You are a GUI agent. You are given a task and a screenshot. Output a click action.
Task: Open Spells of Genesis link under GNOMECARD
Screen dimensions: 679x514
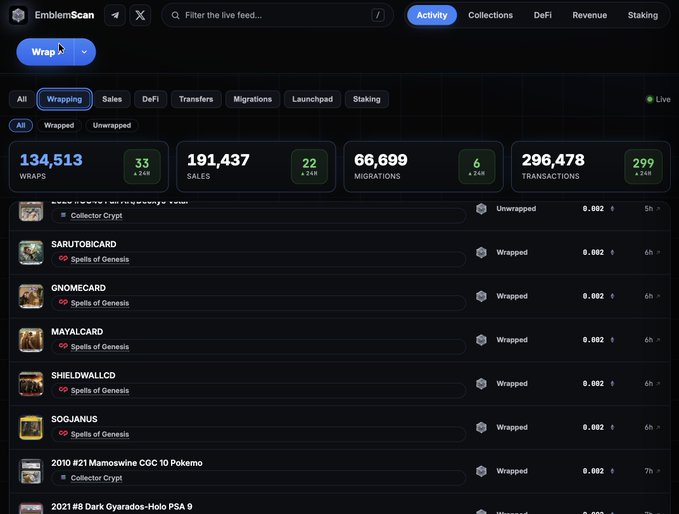(100, 303)
